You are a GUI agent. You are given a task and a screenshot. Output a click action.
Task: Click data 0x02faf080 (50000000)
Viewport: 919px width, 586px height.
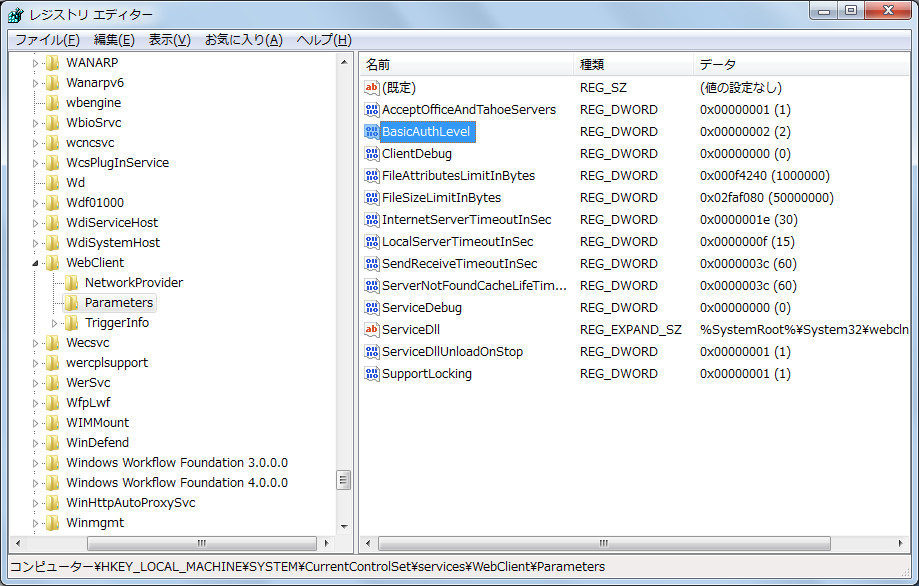coord(767,197)
